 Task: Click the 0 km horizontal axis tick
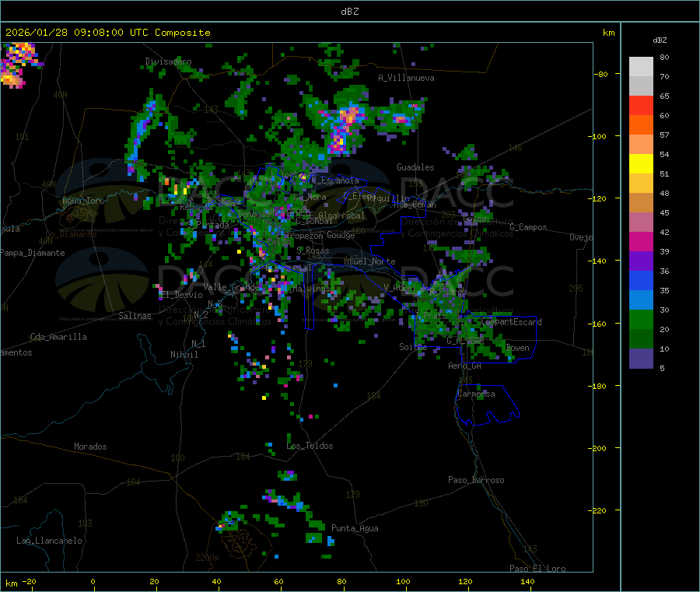tap(93, 582)
